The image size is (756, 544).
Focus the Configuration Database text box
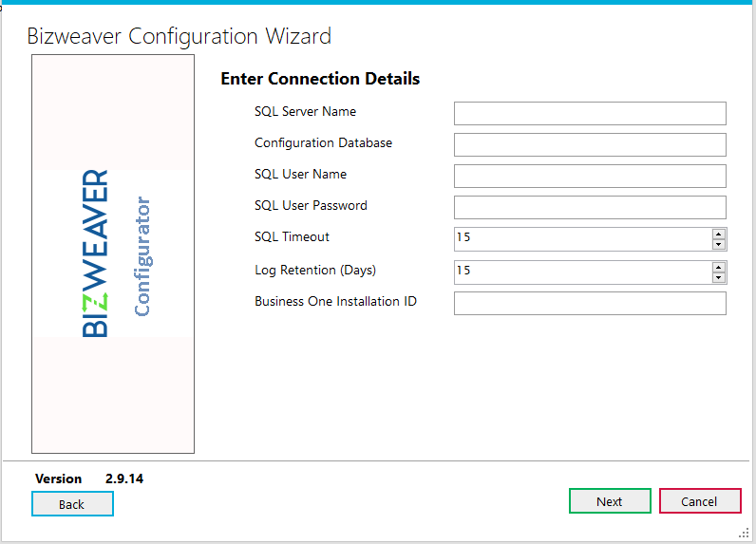590,144
